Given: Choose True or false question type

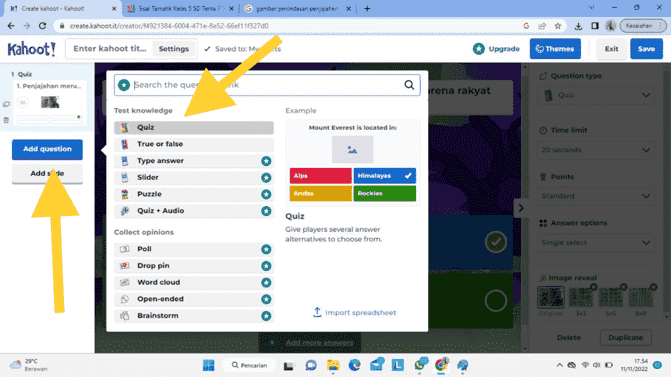Looking at the screenshot, I should click(x=193, y=144).
